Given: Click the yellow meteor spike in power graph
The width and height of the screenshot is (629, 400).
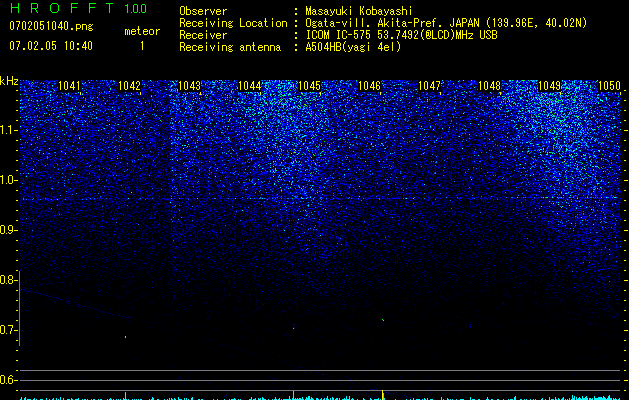Looking at the screenshot, I should [383, 395].
